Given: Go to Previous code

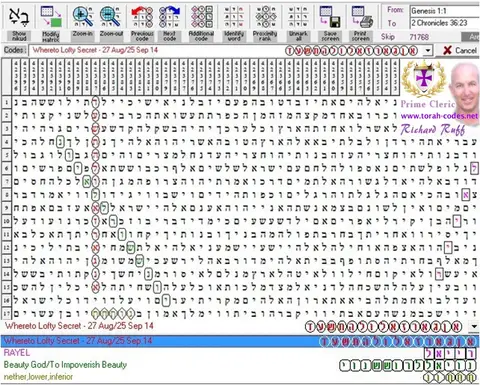Looking at the screenshot, I should click(142, 17).
